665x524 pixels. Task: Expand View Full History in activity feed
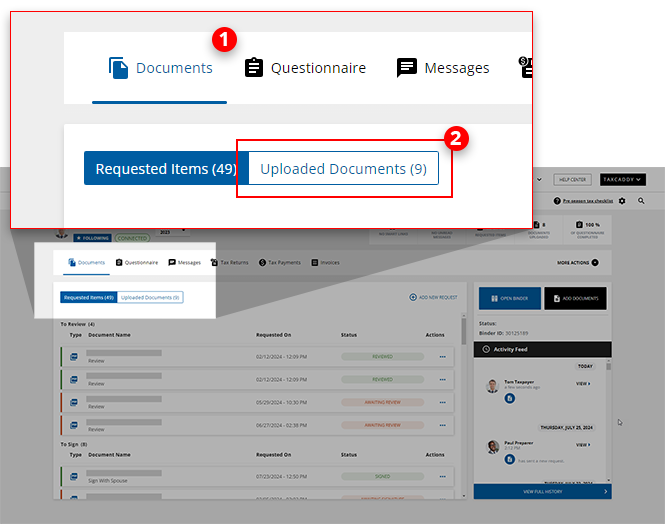(x=541, y=492)
